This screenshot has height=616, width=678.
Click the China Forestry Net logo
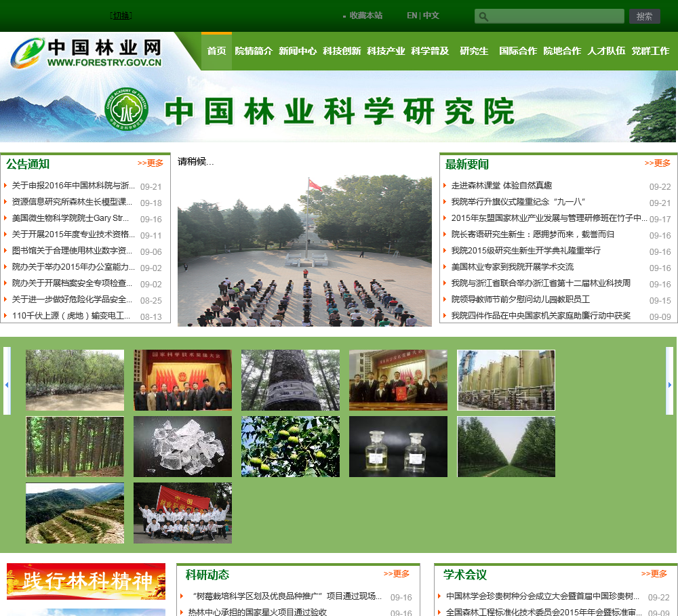(87, 53)
